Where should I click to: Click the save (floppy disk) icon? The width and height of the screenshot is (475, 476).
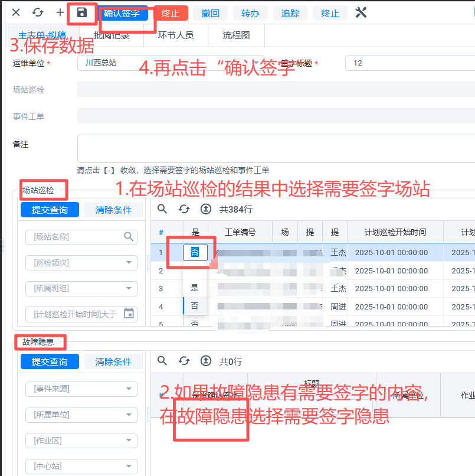point(82,12)
